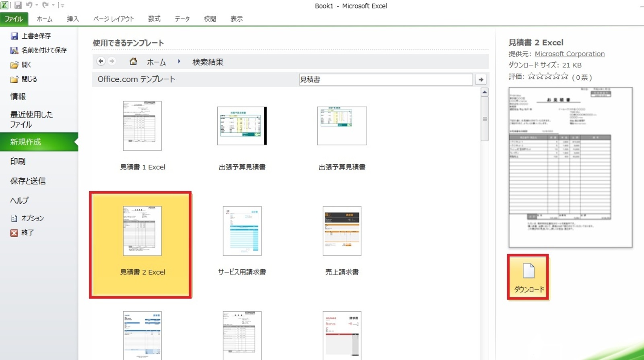Open the Undo history dropdown arrow
644x360 pixels.
point(37,5)
